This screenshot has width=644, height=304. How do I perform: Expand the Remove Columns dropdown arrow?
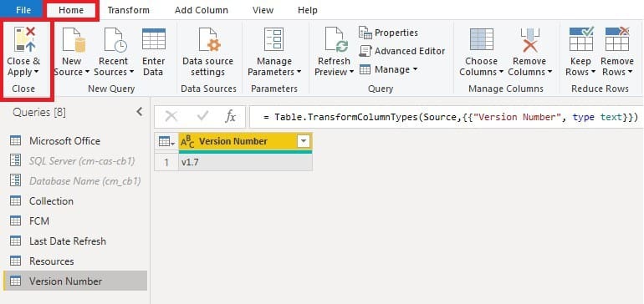[x=549, y=73]
